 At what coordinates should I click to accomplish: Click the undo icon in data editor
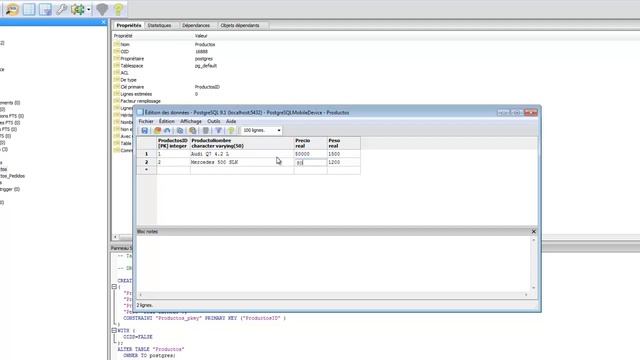pos(167,131)
